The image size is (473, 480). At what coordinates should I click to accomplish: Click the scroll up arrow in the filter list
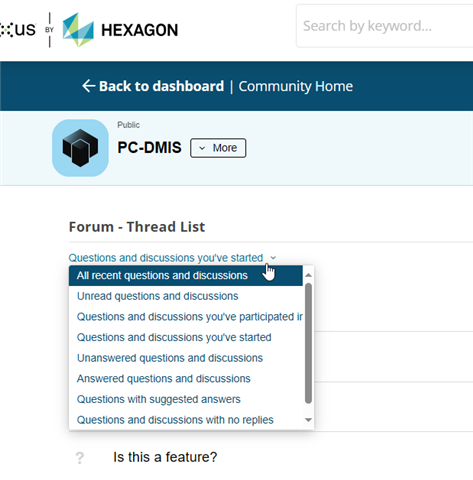coord(308,275)
